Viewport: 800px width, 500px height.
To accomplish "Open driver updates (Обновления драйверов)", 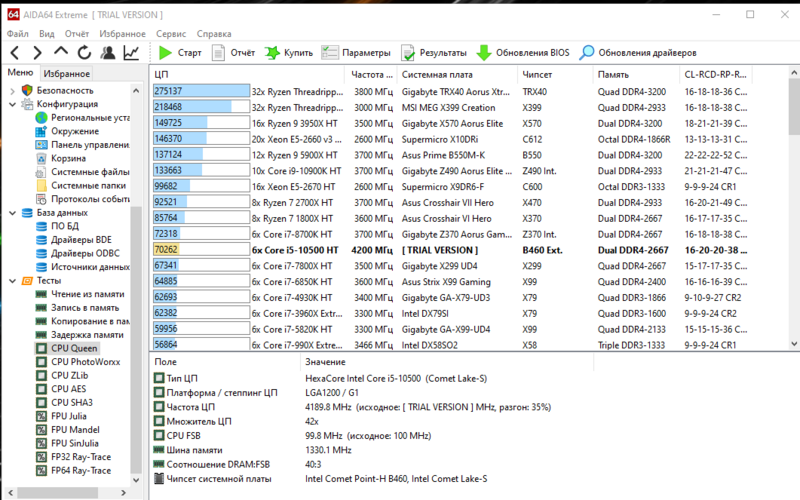I will (x=640, y=52).
